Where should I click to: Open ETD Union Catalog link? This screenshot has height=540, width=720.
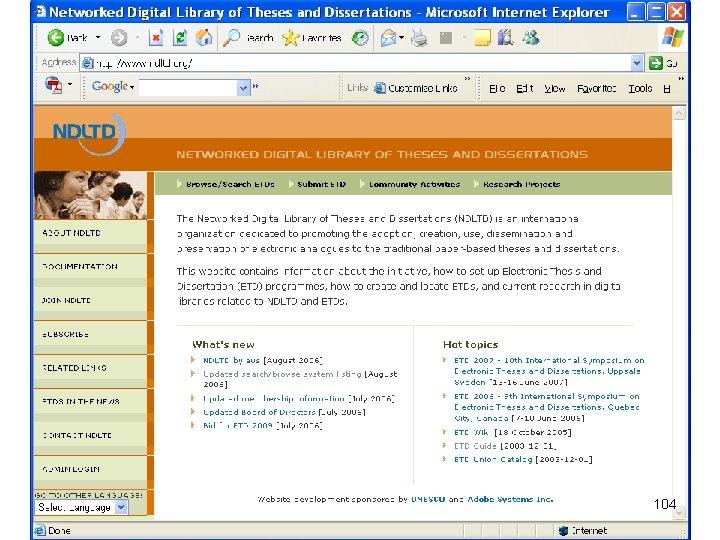(x=493, y=459)
